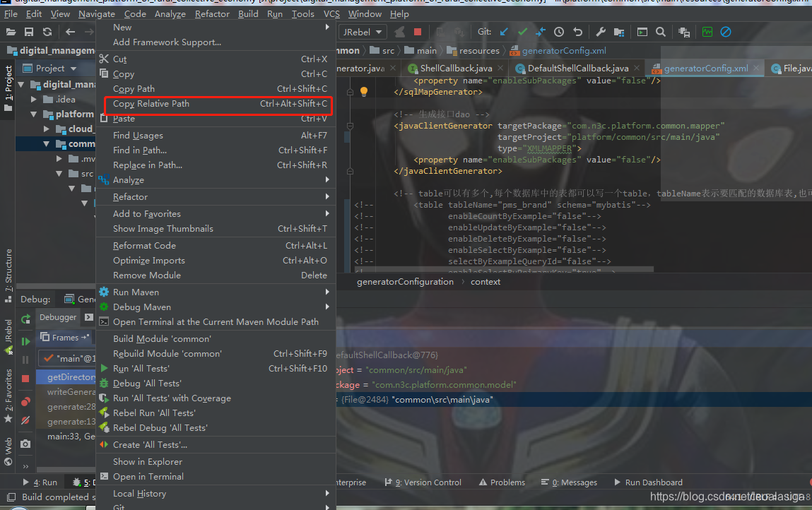This screenshot has height=510, width=812.
Task: Open the New submenu in context menu
Action: coord(216,27)
